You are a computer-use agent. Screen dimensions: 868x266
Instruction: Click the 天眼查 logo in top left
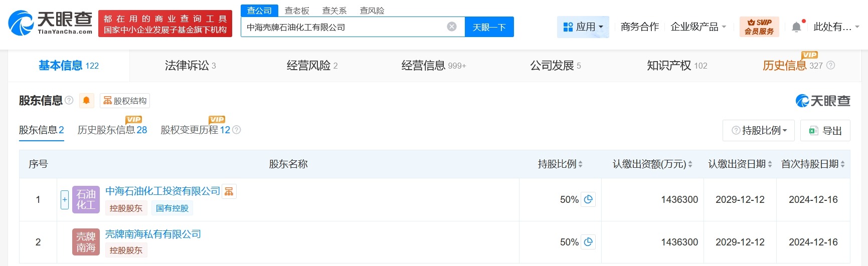50,23
